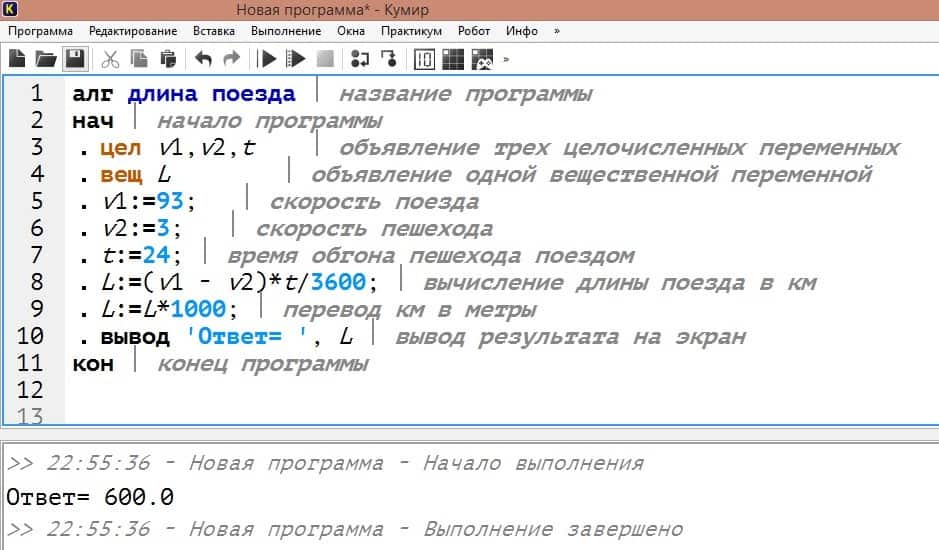Step into the algorithm

(x=389, y=59)
